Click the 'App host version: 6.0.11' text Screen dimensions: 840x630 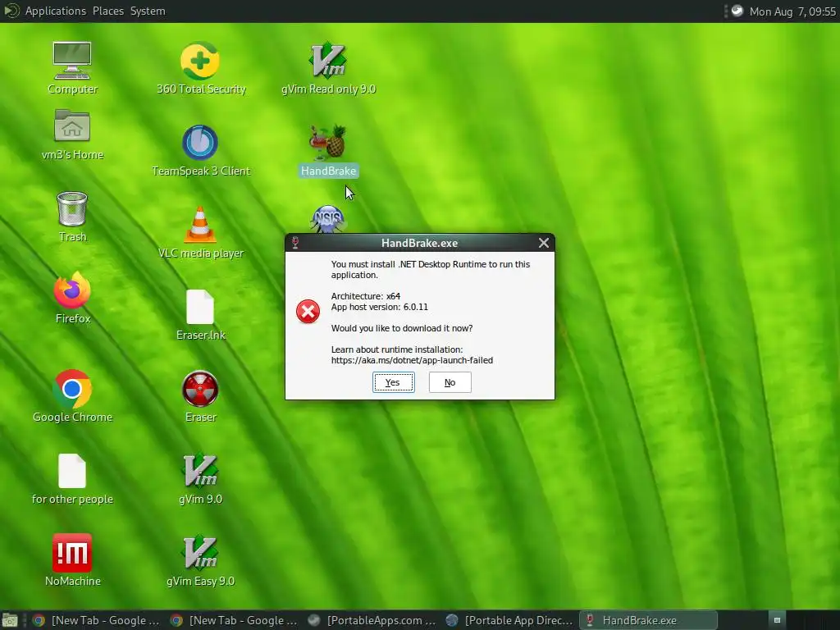tap(379, 307)
